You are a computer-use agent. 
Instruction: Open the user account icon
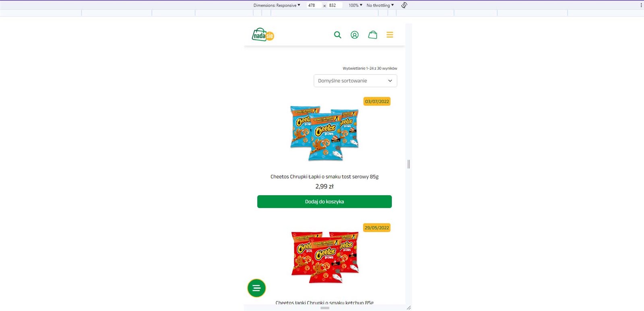pyautogui.click(x=355, y=35)
